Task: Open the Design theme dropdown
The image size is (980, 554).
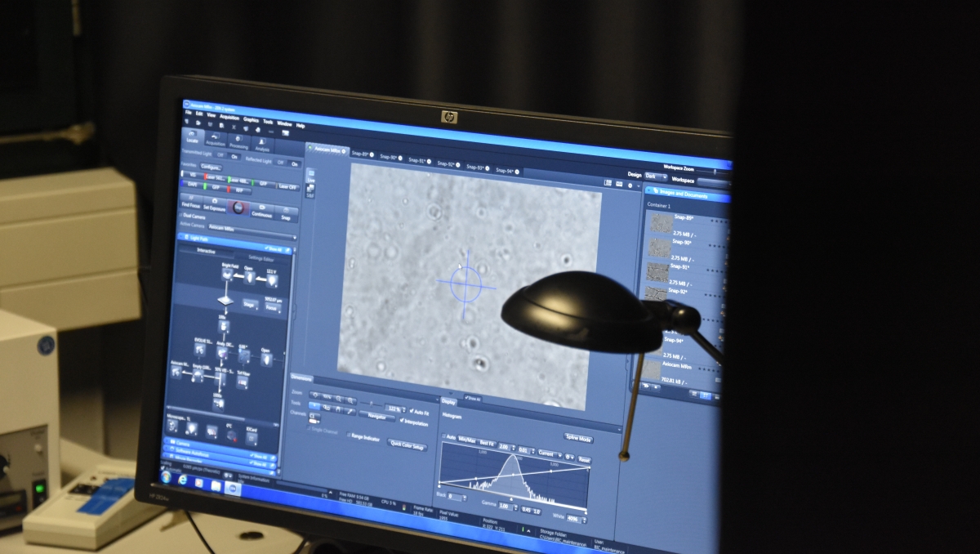Action: coord(656,176)
